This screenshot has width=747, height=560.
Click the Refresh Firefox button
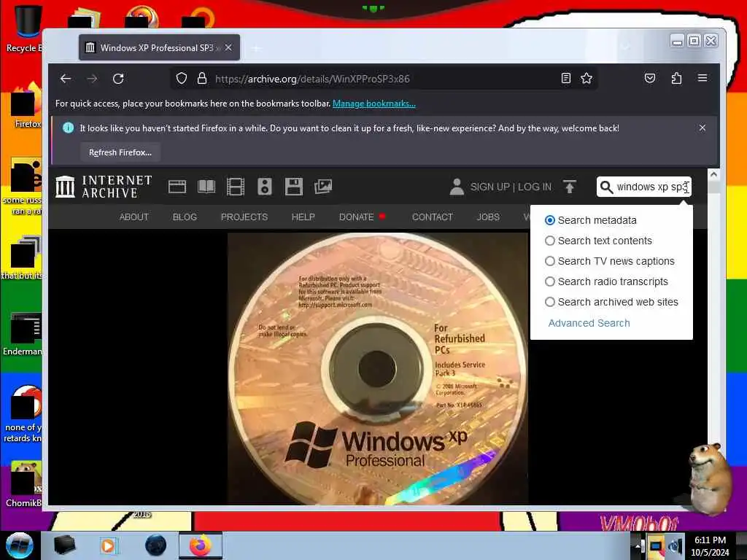point(120,152)
